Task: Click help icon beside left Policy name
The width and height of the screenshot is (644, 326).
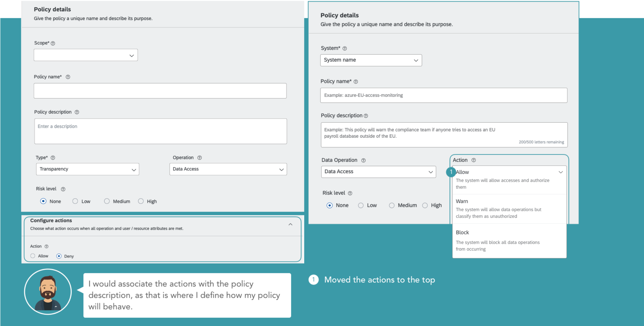Action: [x=68, y=77]
